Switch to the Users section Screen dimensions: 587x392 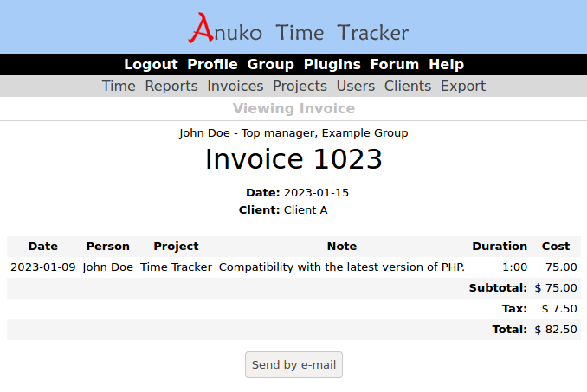pyautogui.click(x=356, y=86)
